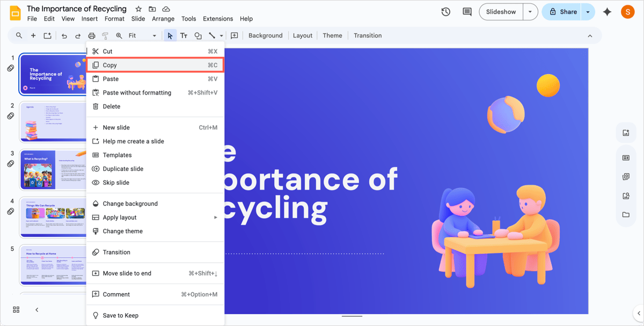Undo the last action
Screen dimensions: 644x326
click(x=64, y=35)
